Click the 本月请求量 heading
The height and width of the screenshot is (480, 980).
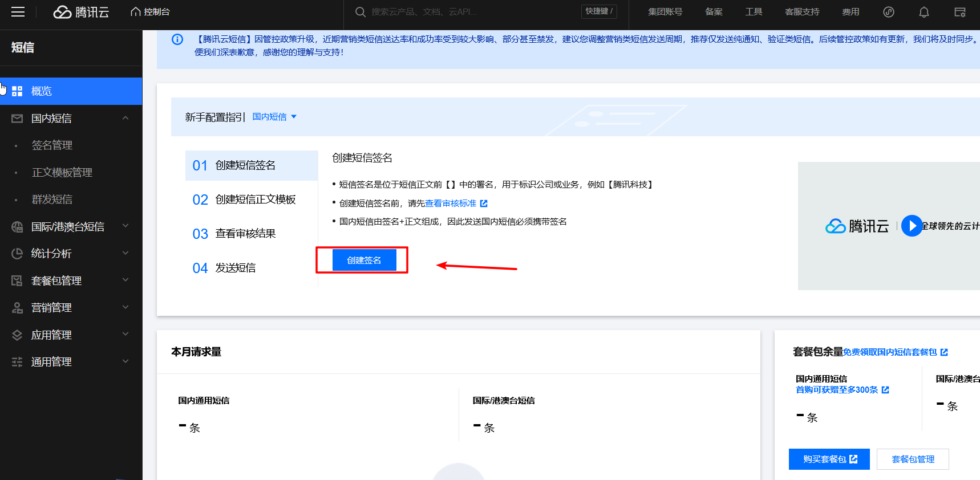point(196,352)
